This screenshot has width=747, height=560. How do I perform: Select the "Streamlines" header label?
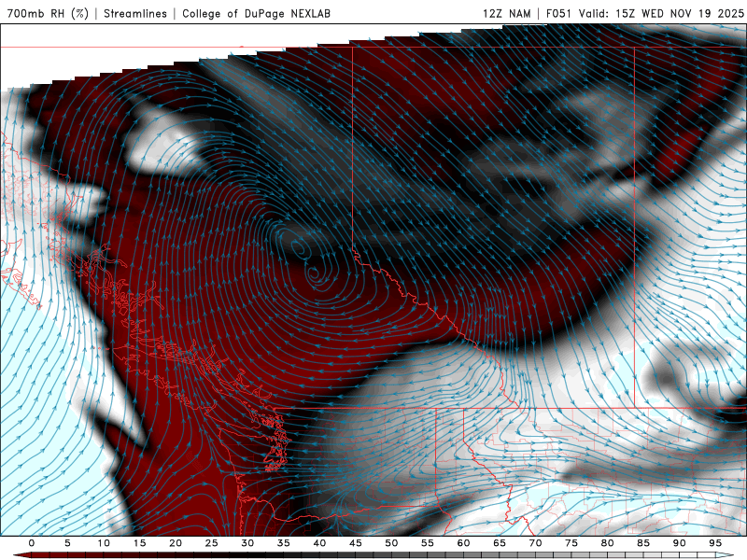[x=135, y=13]
